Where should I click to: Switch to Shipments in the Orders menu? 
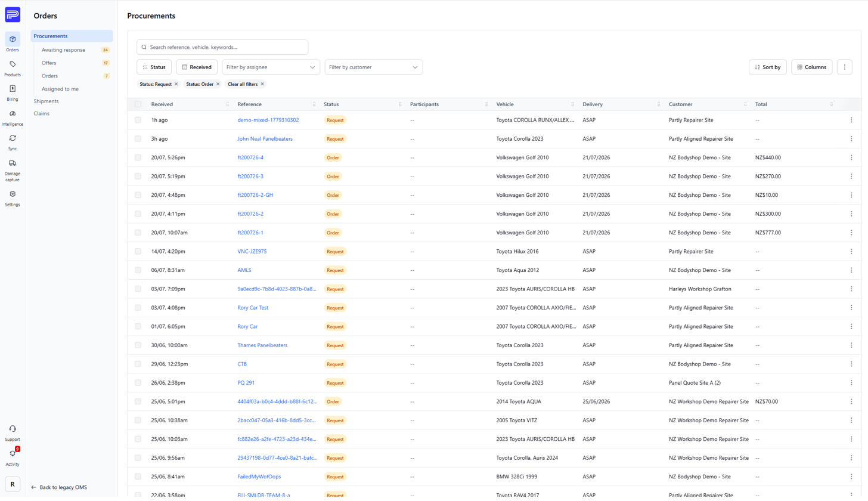[x=46, y=101]
